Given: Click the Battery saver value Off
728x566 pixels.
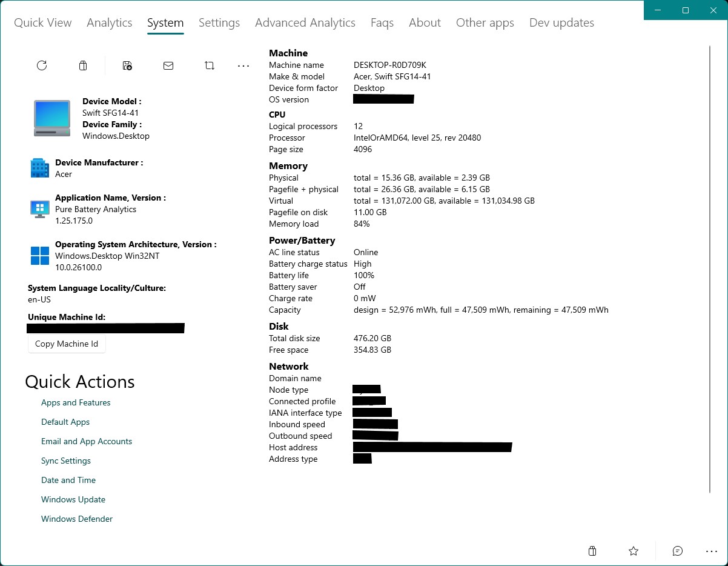Looking at the screenshot, I should coord(360,287).
